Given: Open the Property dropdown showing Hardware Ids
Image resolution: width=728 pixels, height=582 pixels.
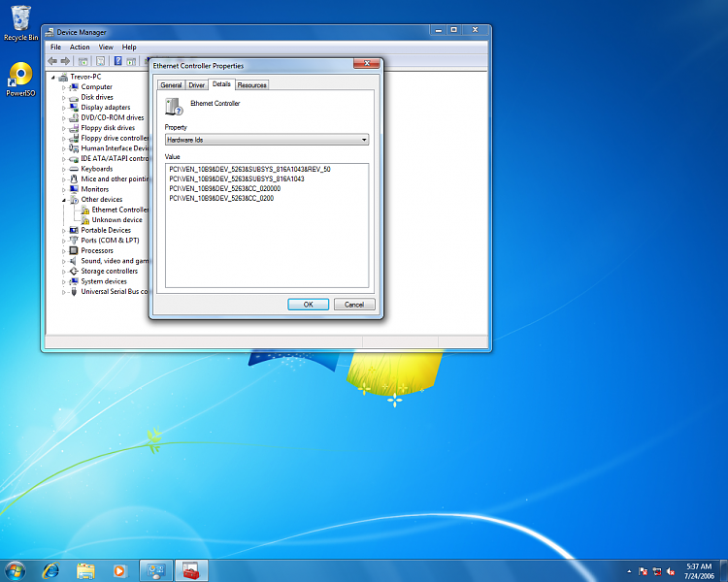Looking at the screenshot, I should click(267, 140).
